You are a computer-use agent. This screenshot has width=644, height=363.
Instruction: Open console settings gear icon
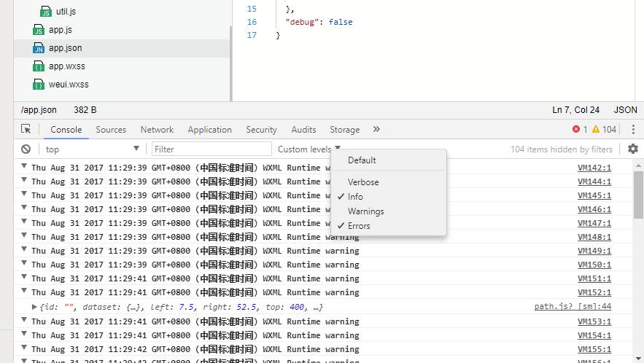[632, 149]
